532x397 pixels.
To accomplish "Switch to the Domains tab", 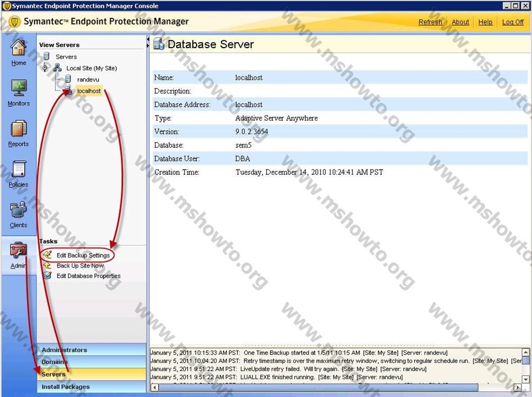I will coord(92,362).
